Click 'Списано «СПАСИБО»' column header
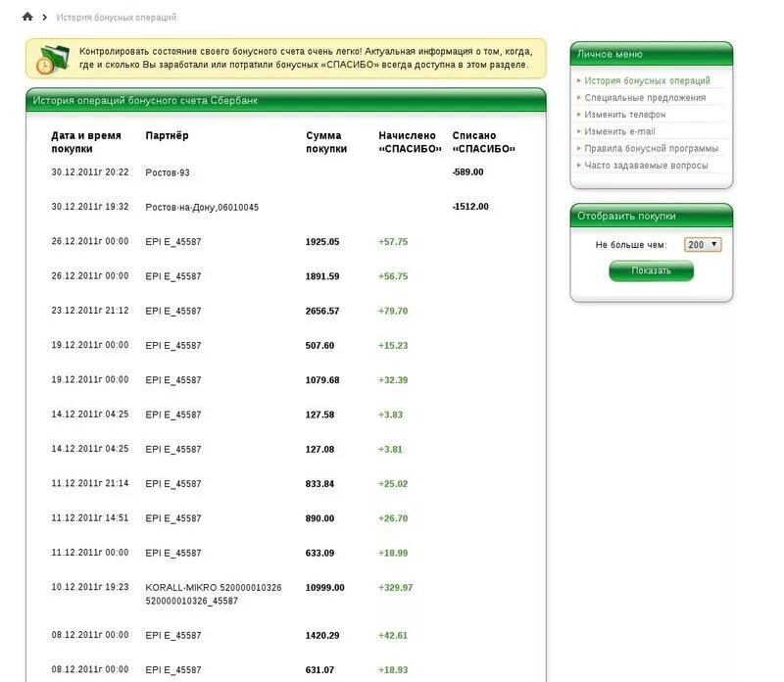The image size is (784, 682). pyautogui.click(x=483, y=142)
